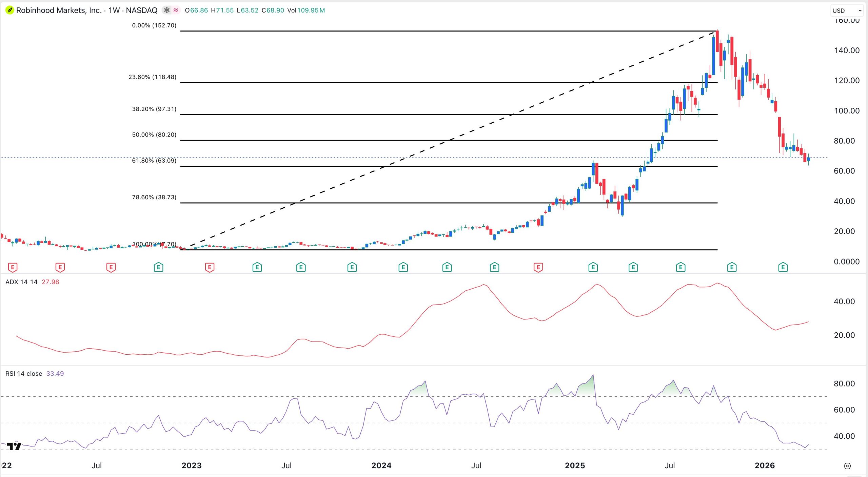Select the 38.20% (97.31) Fibonacci label
Screen dimensions: 868x477
[x=154, y=109]
